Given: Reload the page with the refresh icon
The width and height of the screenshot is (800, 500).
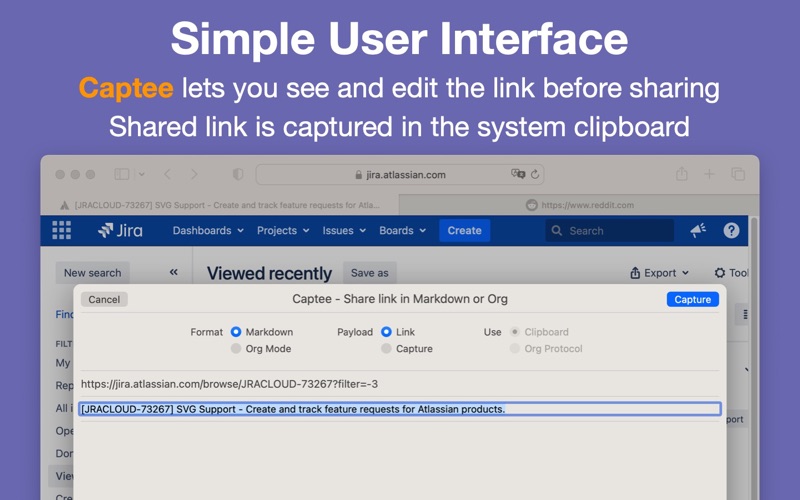Looking at the screenshot, I should (x=535, y=174).
